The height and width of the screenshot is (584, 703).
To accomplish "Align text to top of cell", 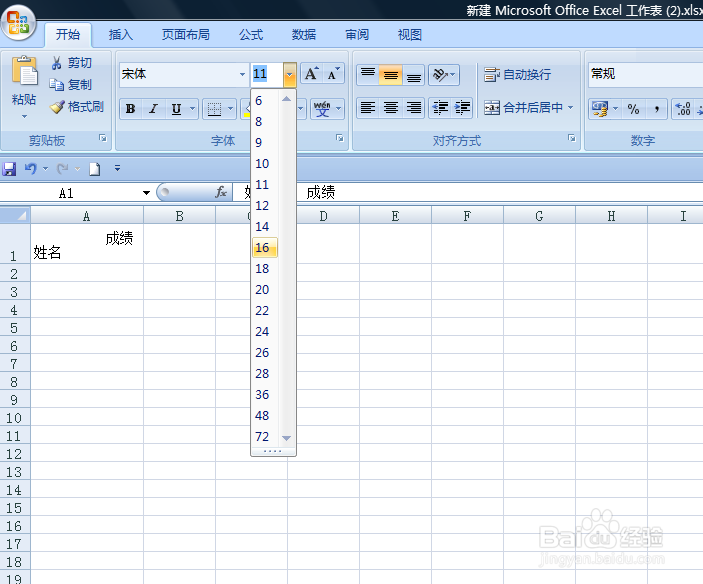I will 368,75.
